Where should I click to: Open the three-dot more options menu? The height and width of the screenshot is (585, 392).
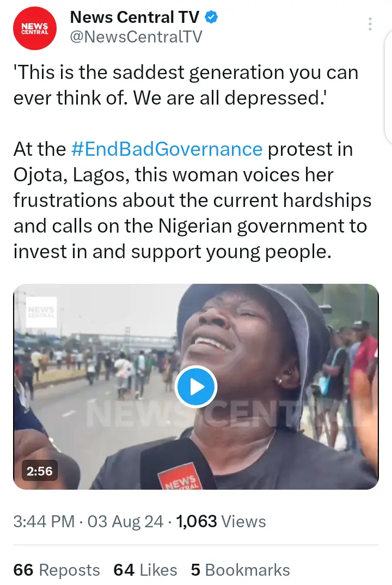[370, 24]
